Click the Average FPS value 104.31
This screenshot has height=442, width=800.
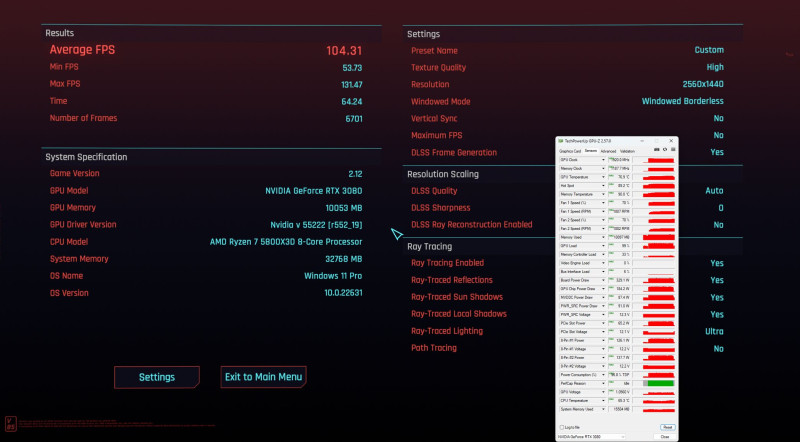click(344, 51)
